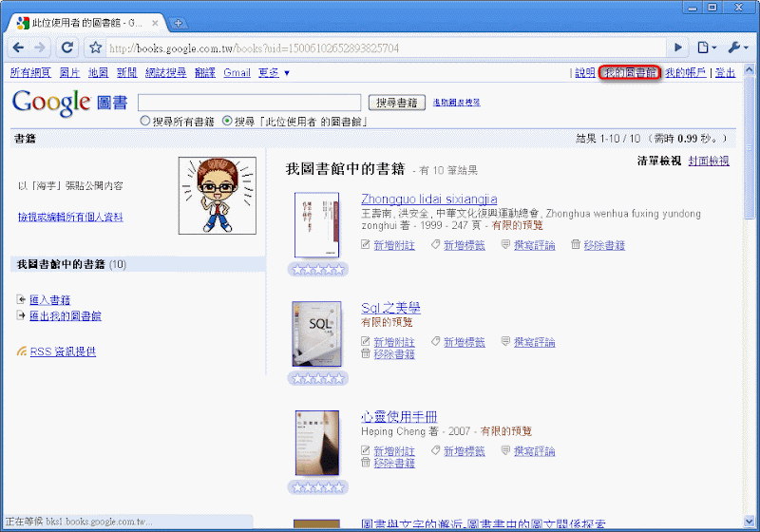This screenshot has width=760, height=532.
Task: Click 移除書籍 for 心靈使用手冊
Action: pyautogui.click(x=394, y=464)
